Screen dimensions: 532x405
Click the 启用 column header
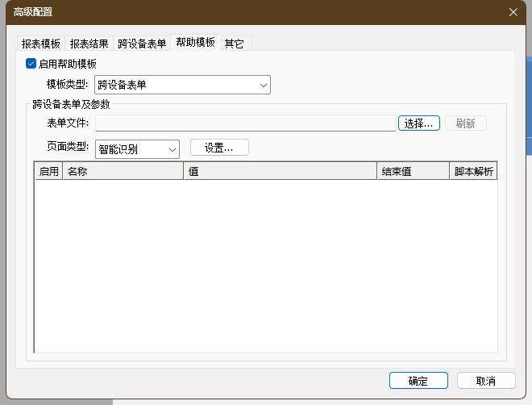48,172
